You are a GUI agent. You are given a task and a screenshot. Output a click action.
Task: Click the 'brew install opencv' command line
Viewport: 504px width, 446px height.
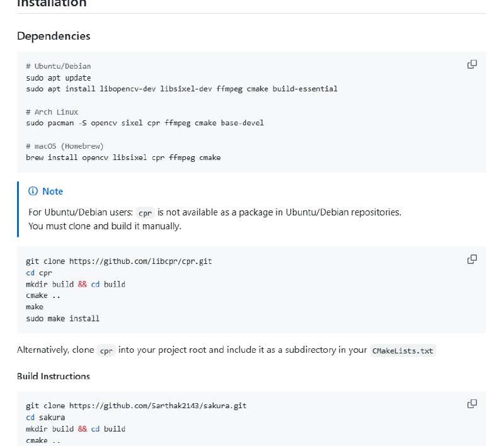[x=123, y=157]
